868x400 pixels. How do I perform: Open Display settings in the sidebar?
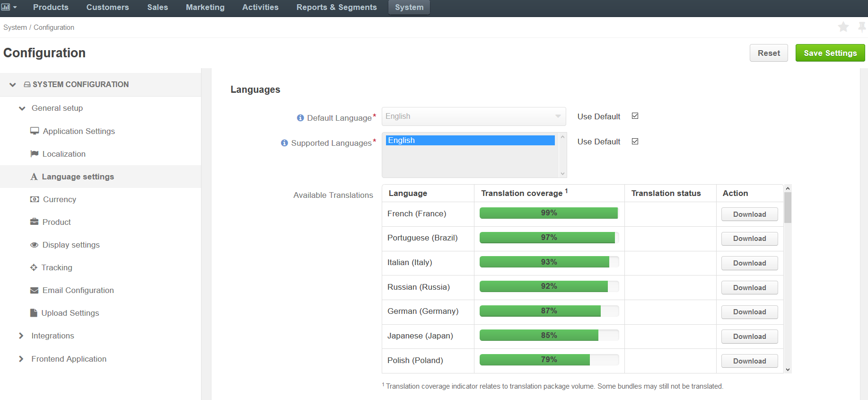(x=71, y=245)
